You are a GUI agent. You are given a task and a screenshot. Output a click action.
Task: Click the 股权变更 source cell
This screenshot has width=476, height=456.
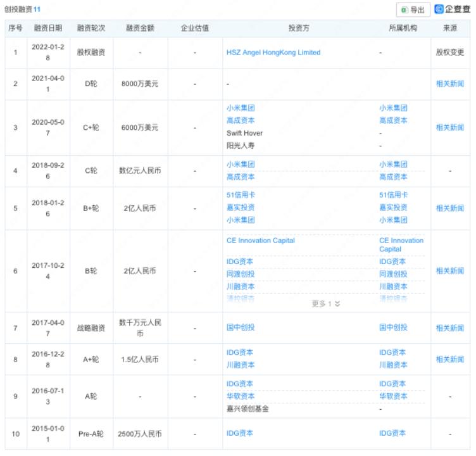(x=450, y=53)
